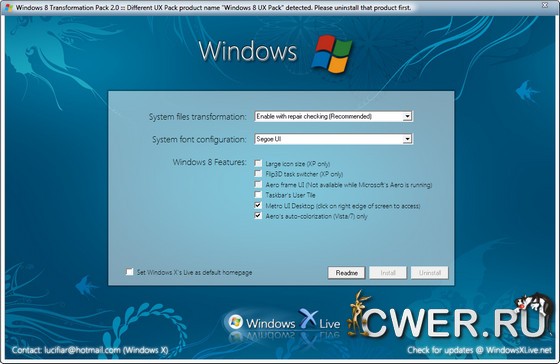Click the Install button
This screenshot has width=560, height=364.
point(388,273)
